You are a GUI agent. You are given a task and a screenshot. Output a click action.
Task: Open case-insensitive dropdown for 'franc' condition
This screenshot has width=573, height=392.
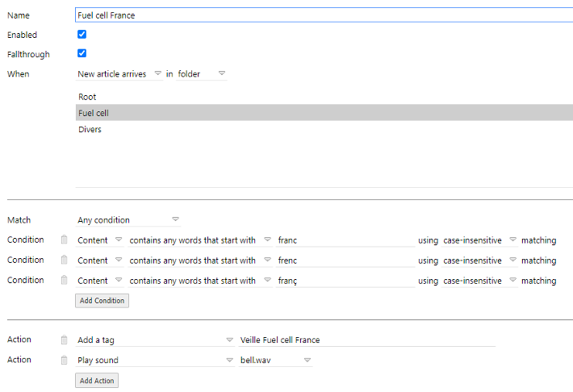coord(479,240)
